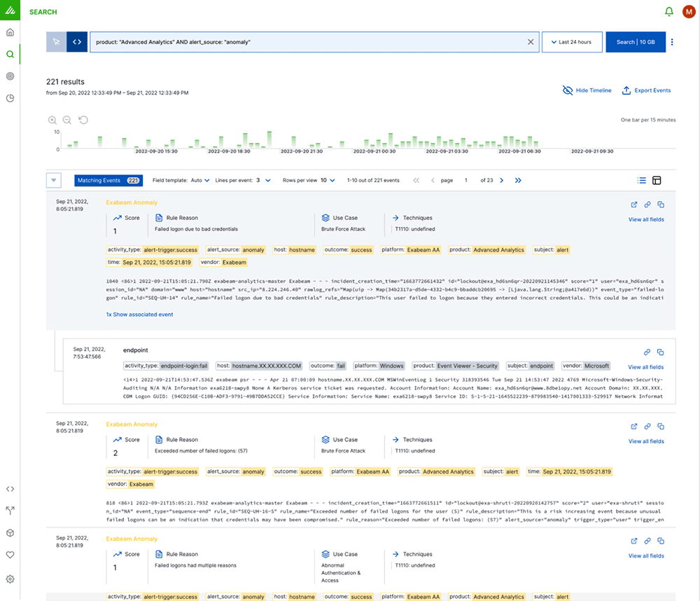Open third Exabeam Anomaly event externally
This screenshot has height=601, width=700.
click(634, 541)
